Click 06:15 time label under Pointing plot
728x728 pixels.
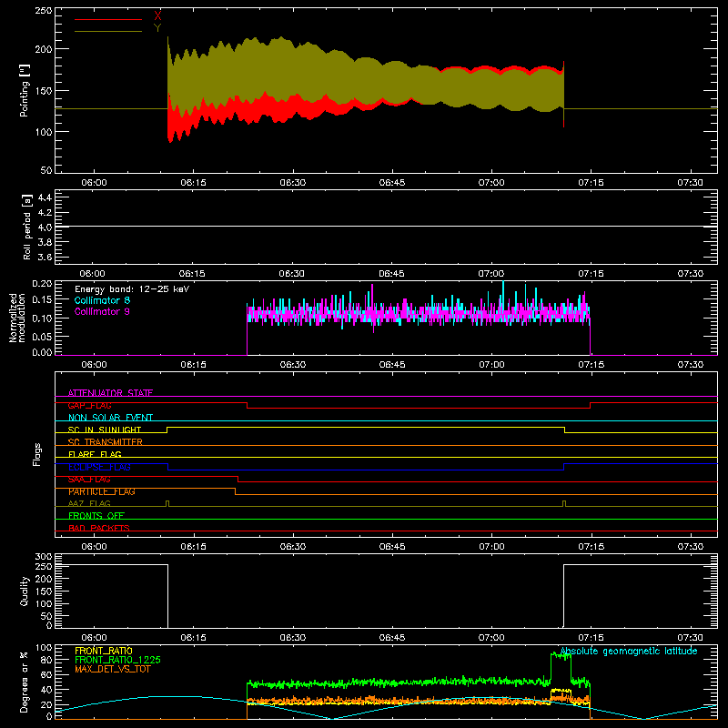tap(193, 183)
